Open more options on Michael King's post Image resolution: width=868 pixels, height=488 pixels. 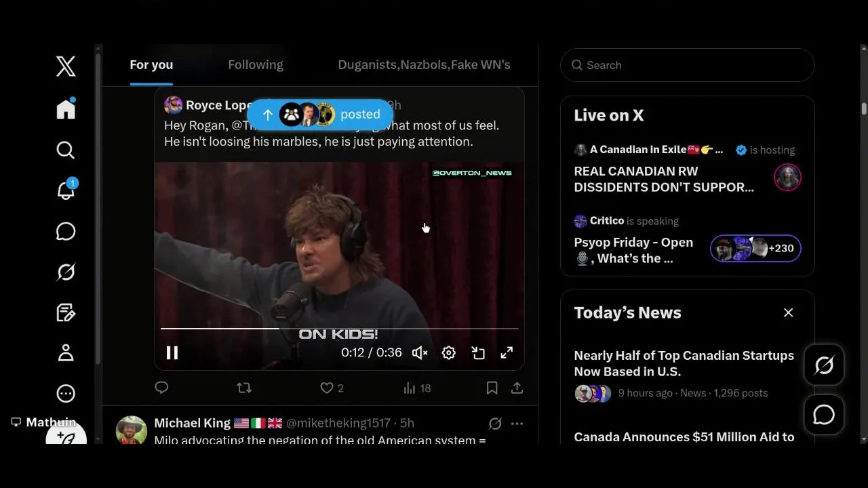click(x=517, y=424)
